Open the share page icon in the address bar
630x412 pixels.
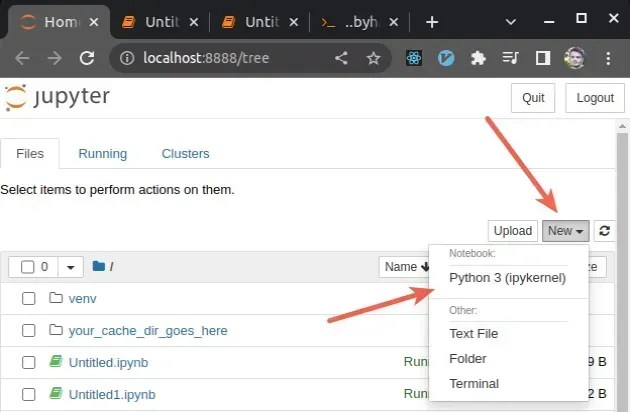click(341, 58)
